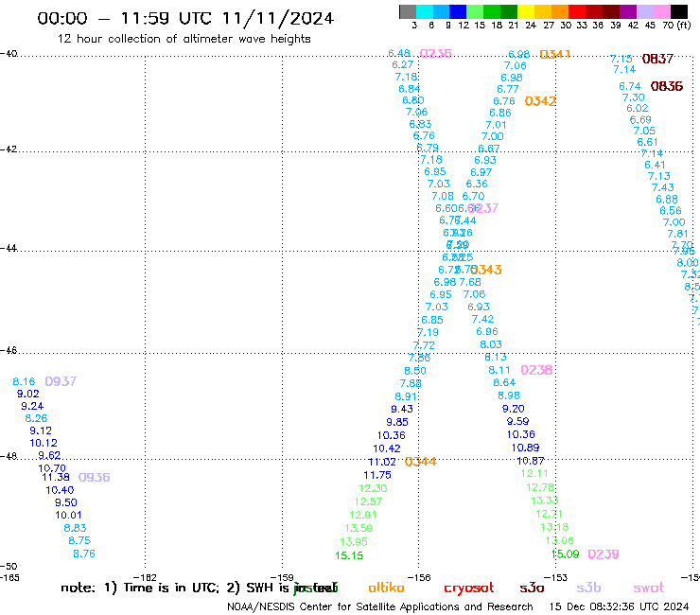Click the pink time label 0237
The height and width of the screenshot is (615, 700).
(483, 208)
